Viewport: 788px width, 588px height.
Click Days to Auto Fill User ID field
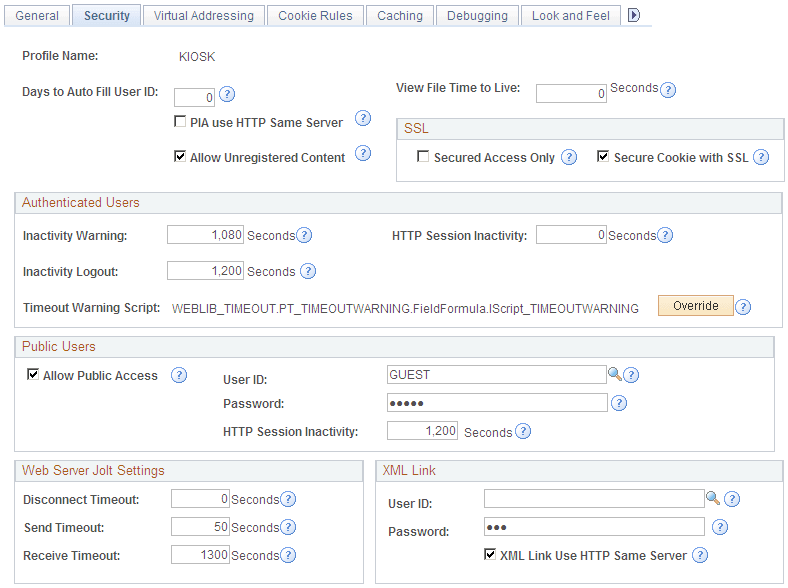(194, 97)
